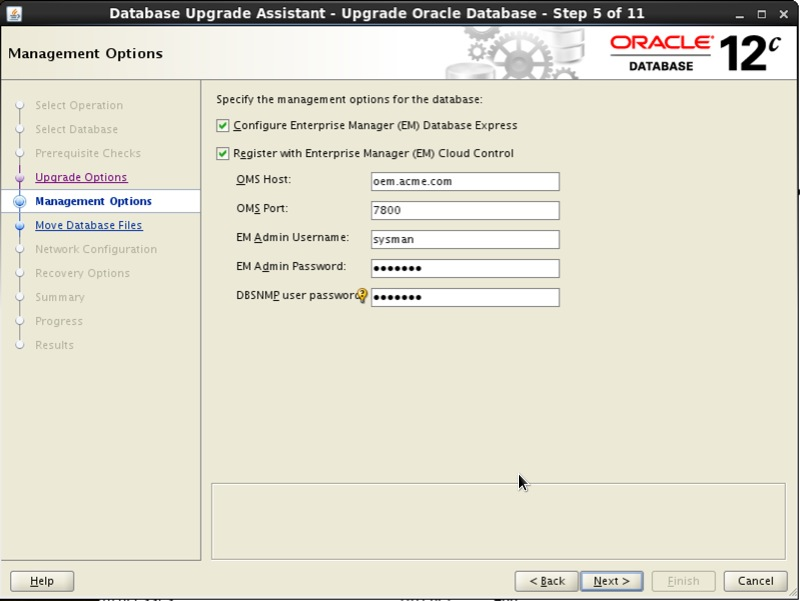Click the Network Configuration step label

(x=96, y=249)
